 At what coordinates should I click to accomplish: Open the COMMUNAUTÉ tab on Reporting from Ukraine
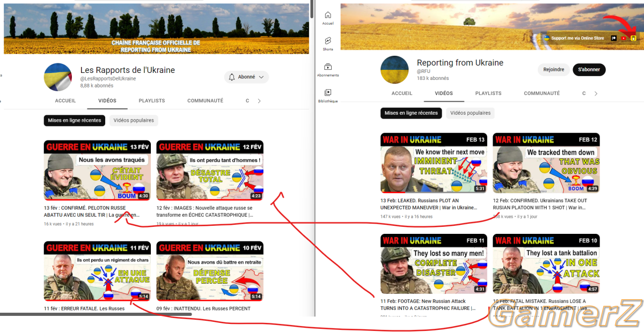542,93
